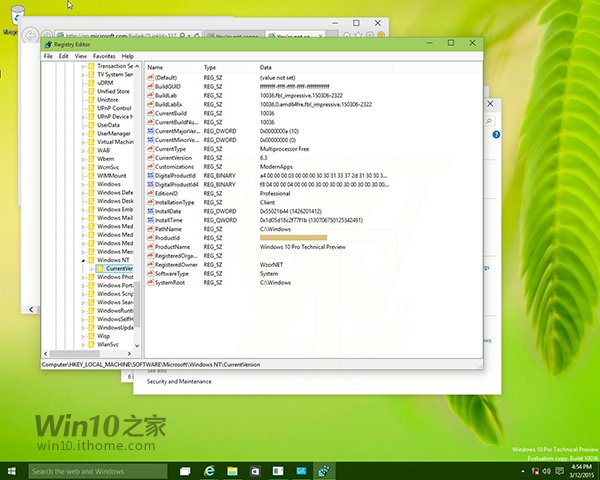Viewport: 600px width, 480px height.
Task: Select the InstallationType value icon
Action: click(150, 202)
